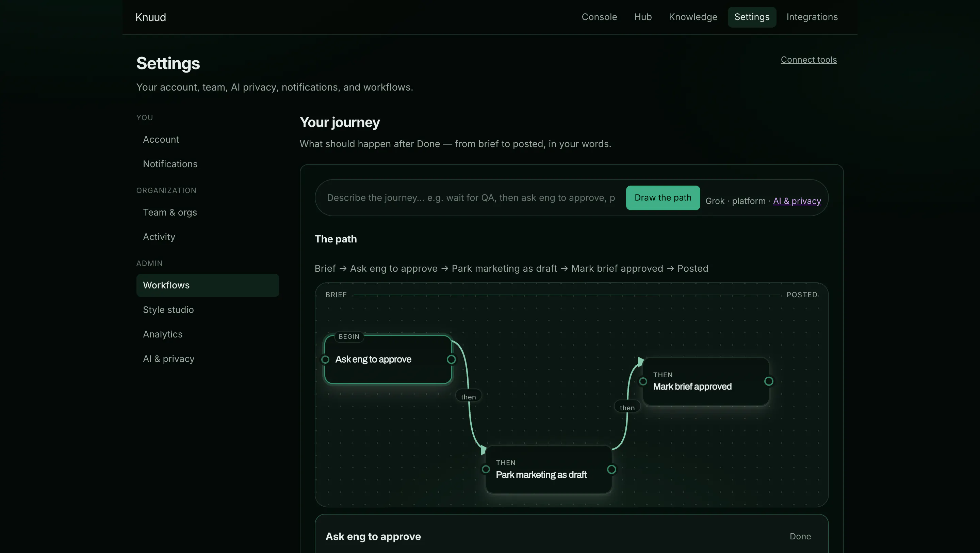Screen dimensions: 980x553
Task: Select the Mark brief approved node
Action: [706, 382]
